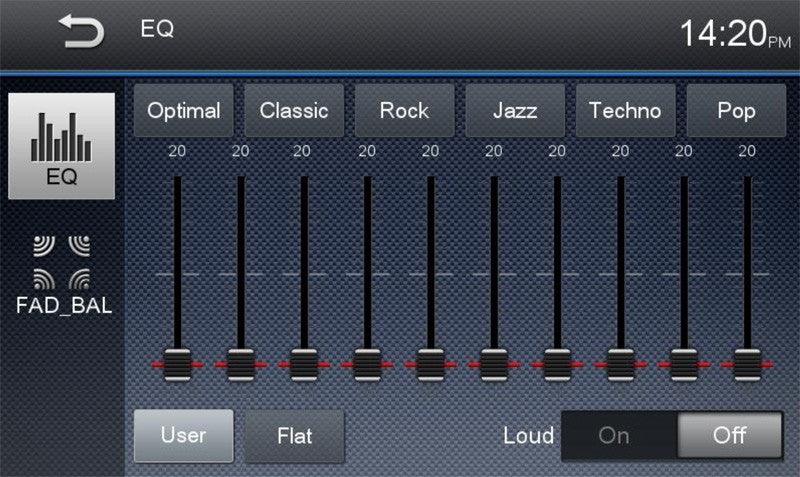800x477 pixels.
Task: Tap the back arrow icon
Action: tap(82, 32)
